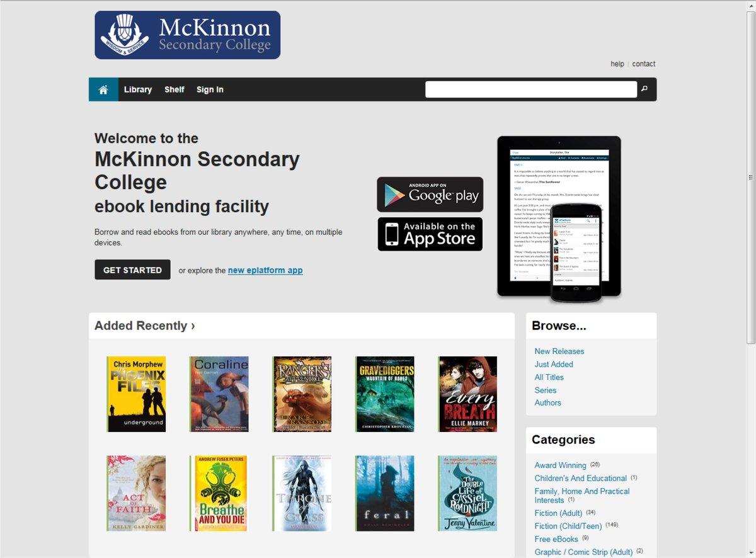Open the Every Breath book cover
Image resolution: width=756 pixels, height=558 pixels.
pos(467,394)
